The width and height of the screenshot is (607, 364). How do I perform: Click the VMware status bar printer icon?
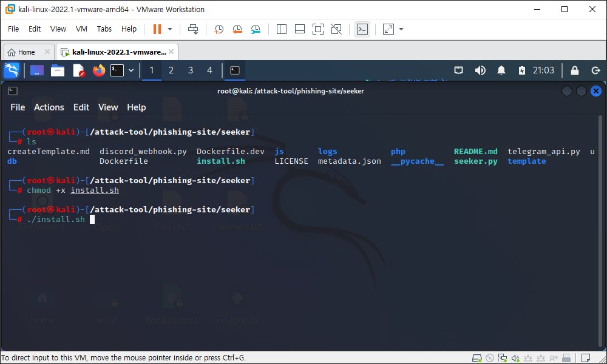[566, 358]
